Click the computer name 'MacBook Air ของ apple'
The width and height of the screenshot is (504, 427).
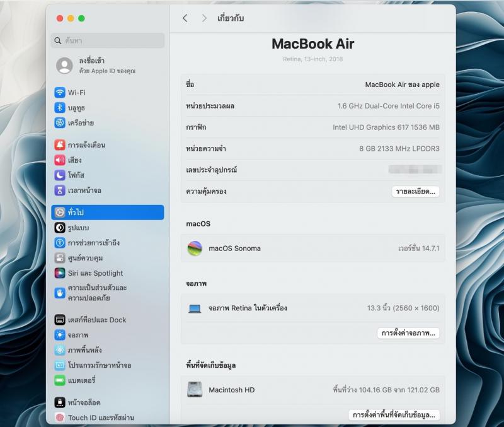pyautogui.click(x=403, y=85)
